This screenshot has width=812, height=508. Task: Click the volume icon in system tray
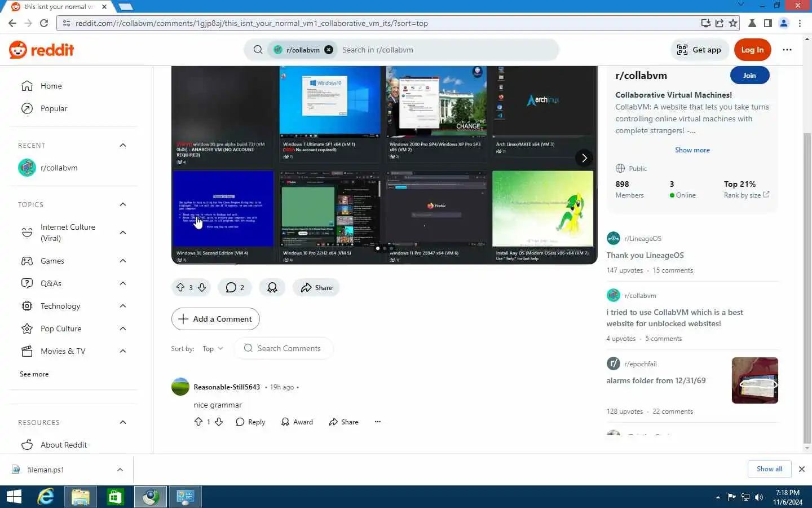click(759, 497)
